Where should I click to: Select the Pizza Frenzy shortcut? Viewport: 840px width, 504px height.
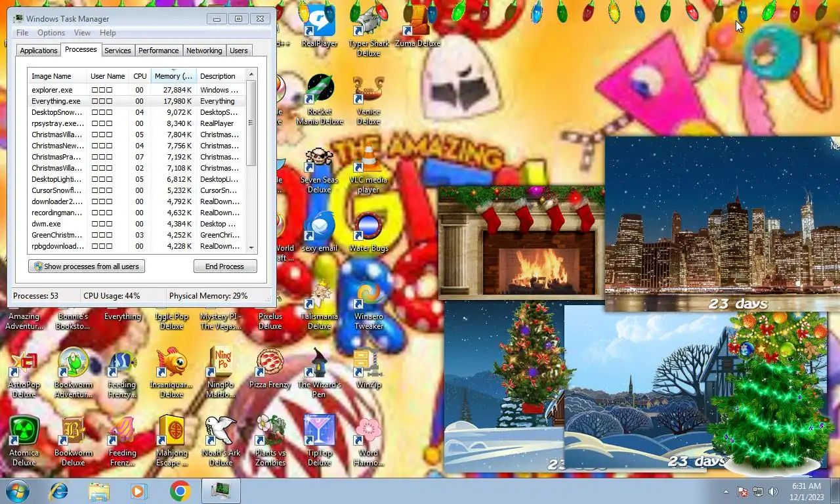pyautogui.click(x=270, y=367)
